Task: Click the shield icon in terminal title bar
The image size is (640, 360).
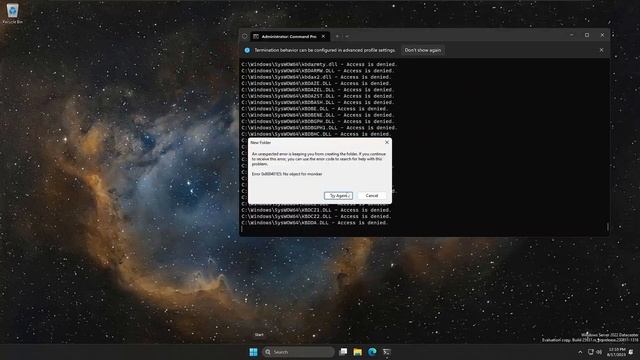Action: pos(244,36)
